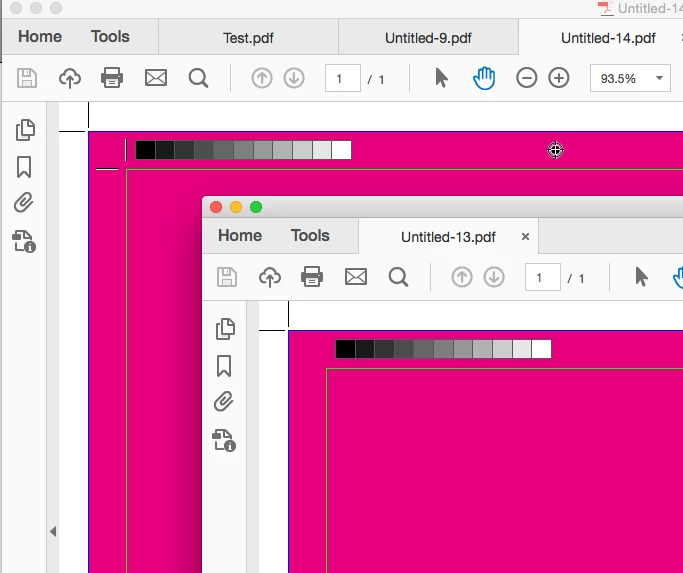Collapse the back window navigation pane arrow

point(53,532)
